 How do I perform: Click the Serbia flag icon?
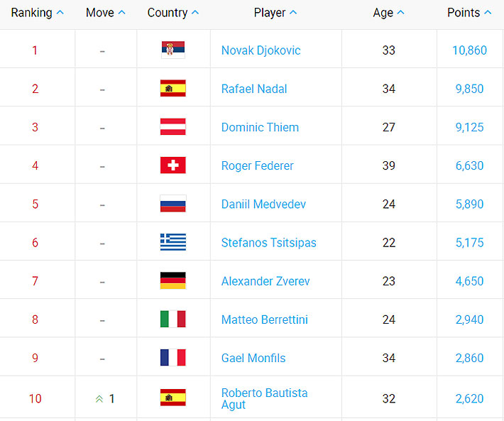(173, 50)
